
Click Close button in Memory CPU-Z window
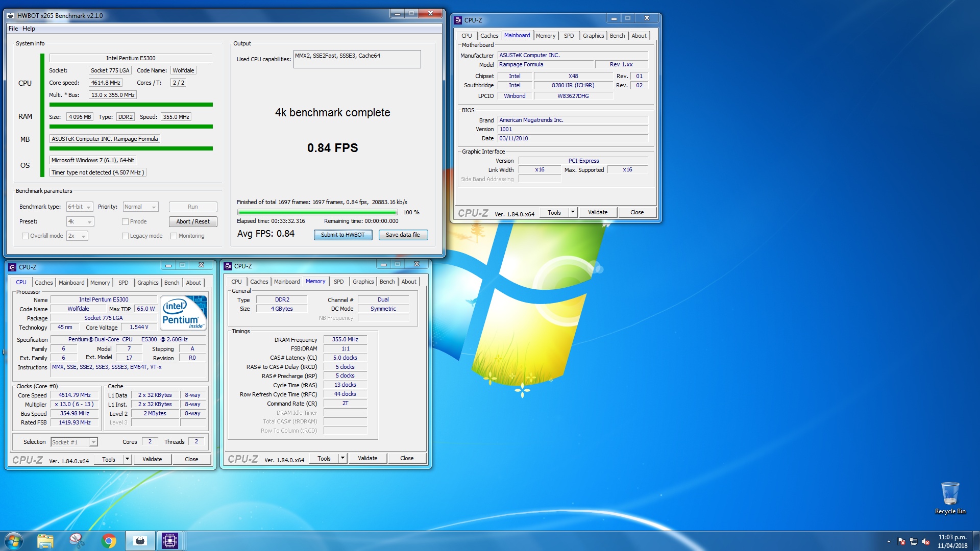tap(406, 458)
